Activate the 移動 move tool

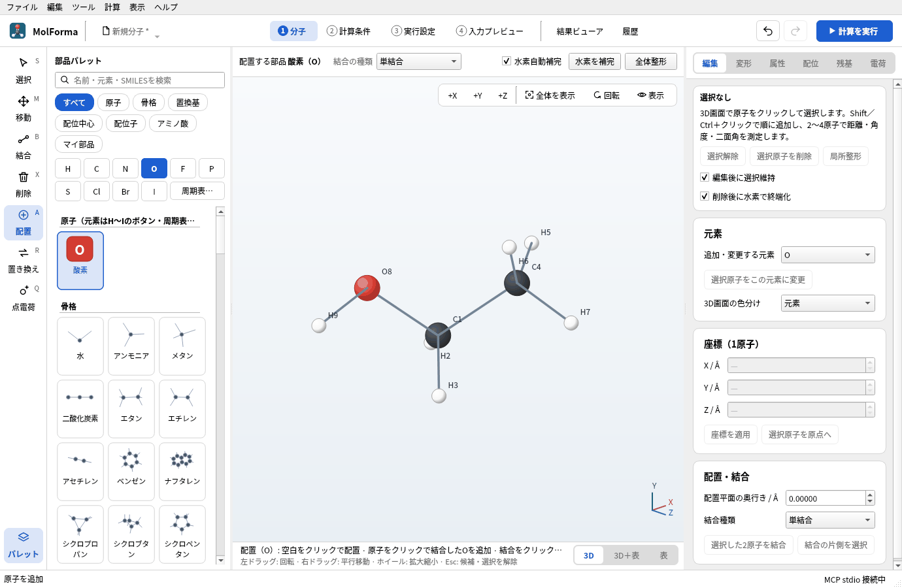[24, 108]
